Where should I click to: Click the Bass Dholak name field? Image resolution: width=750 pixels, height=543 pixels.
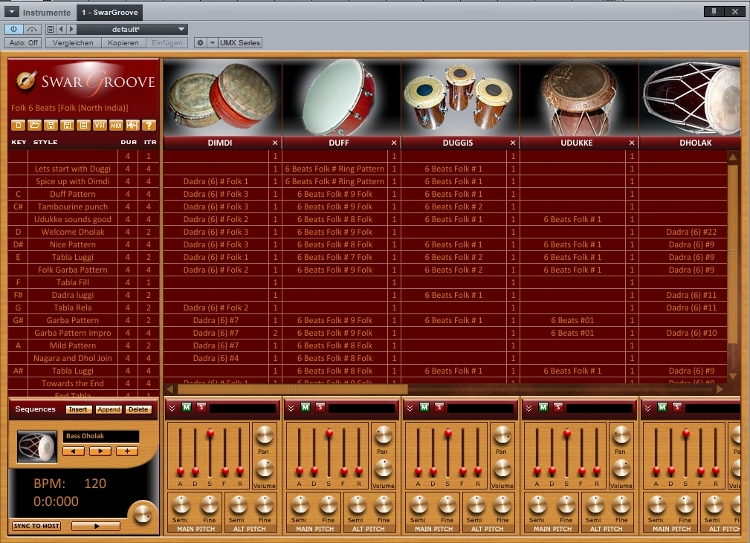101,436
